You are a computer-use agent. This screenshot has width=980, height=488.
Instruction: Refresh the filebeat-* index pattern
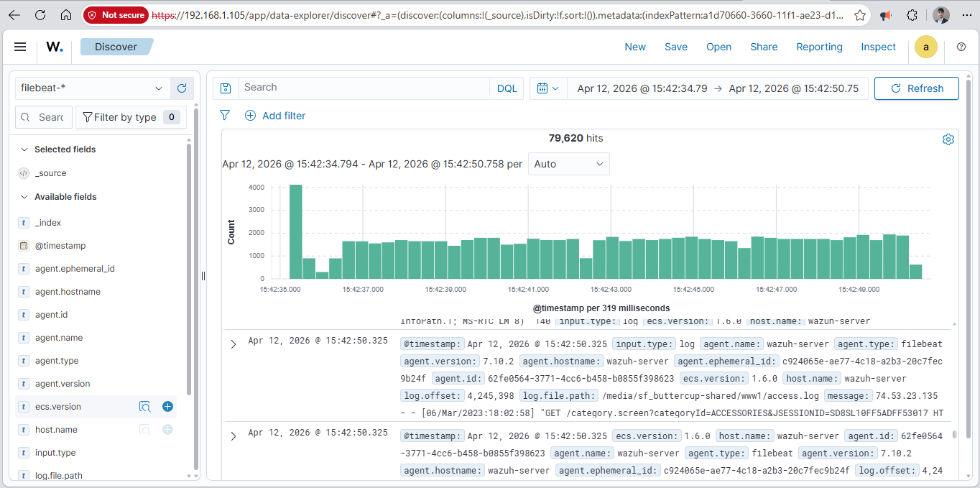182,87
